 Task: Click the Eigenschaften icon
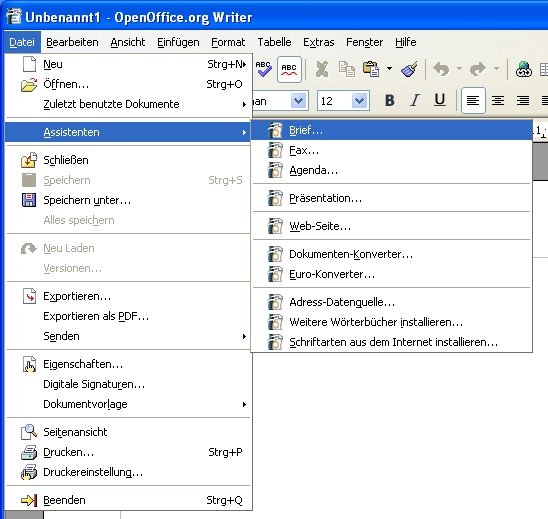point(29,364)
